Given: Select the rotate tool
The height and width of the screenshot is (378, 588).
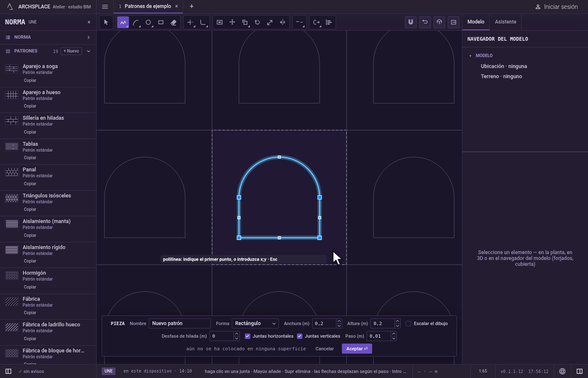Looking at the screenshot, I should tap(257, 22).
